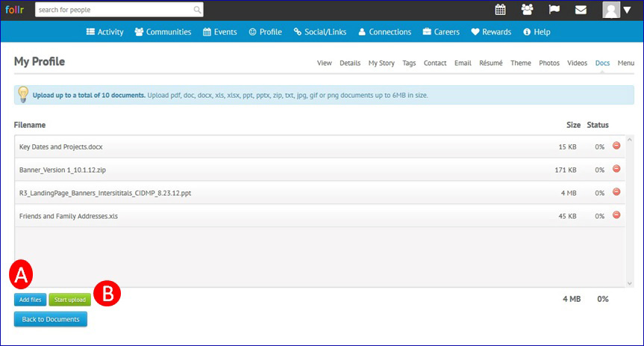
Task: Open Communities in navigation bar
Action: (163, 31)
